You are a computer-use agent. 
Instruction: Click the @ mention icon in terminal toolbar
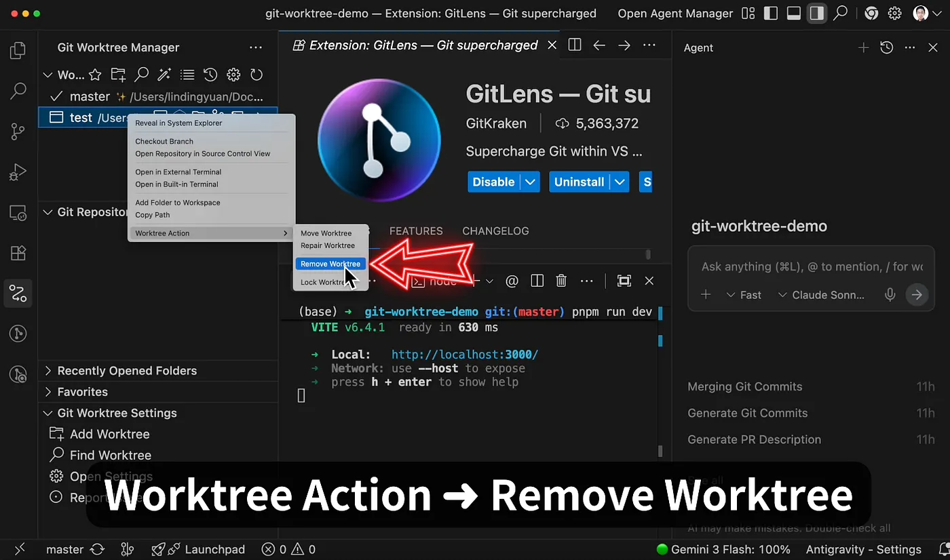pyautogui.click(x=512, y=281)
